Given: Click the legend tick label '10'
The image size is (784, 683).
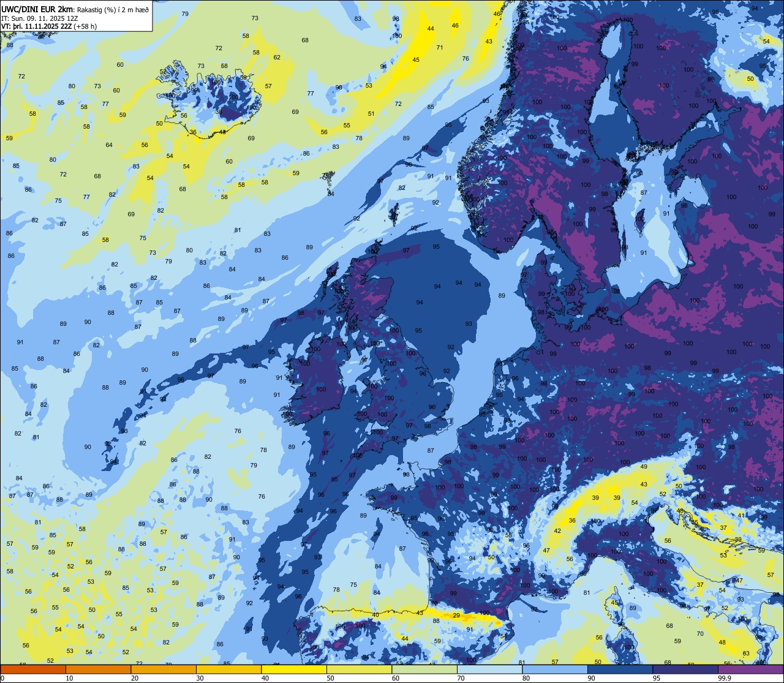Looking at the screenshot, I should click(69, 678).
